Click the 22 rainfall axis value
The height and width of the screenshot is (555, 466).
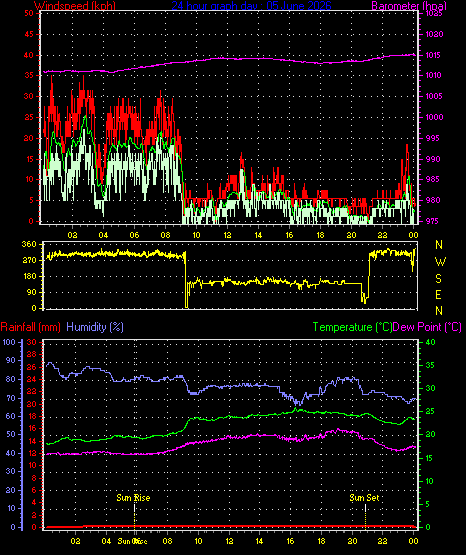(31, 391)
